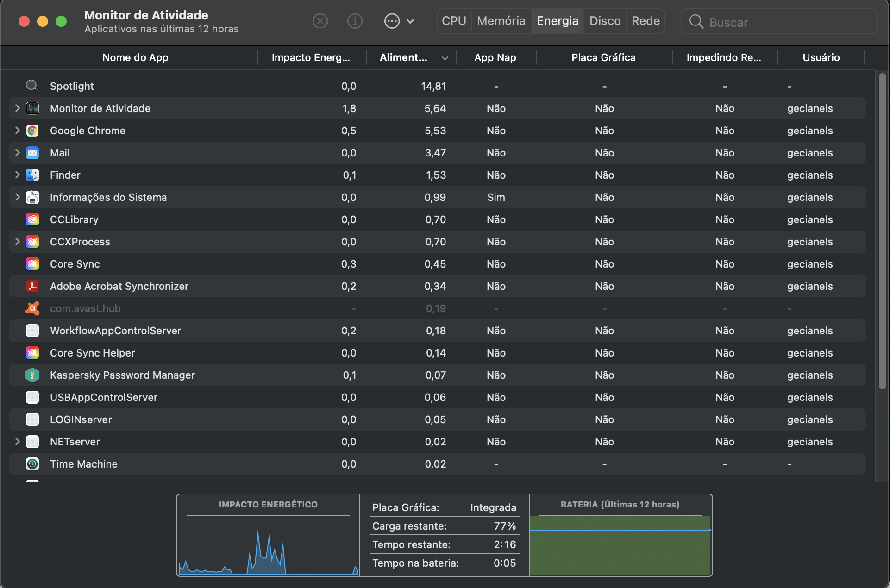Expand the CCXProcess disclosure arrow
The width and height of the screenshot is (890, 588).
pos(17,242)
